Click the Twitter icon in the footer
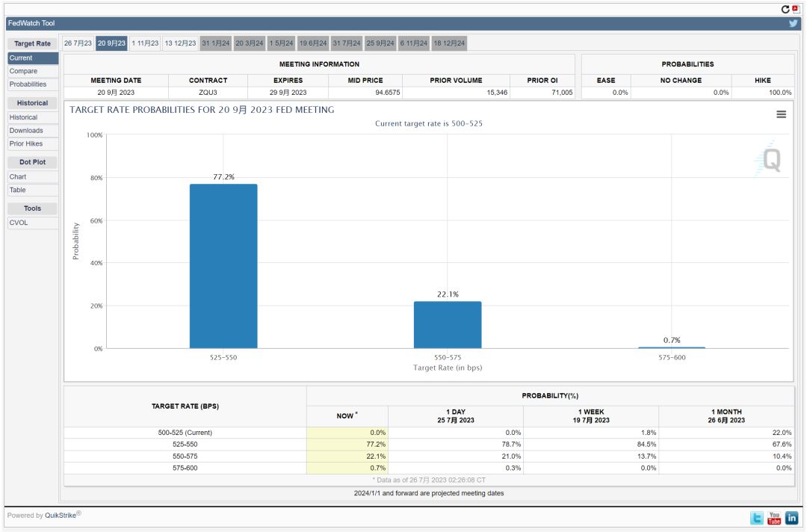807x532 pixels. (756, 518)
